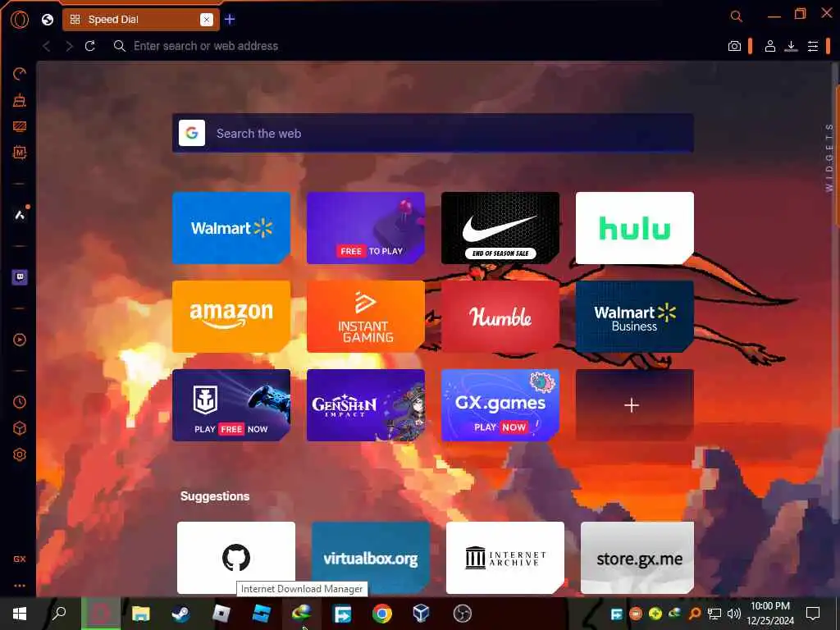This screenshot has width=840, height=630.
Task: Launch Google Chrome from taskbar
Action: pyautogui.click(x=382, y=614)
